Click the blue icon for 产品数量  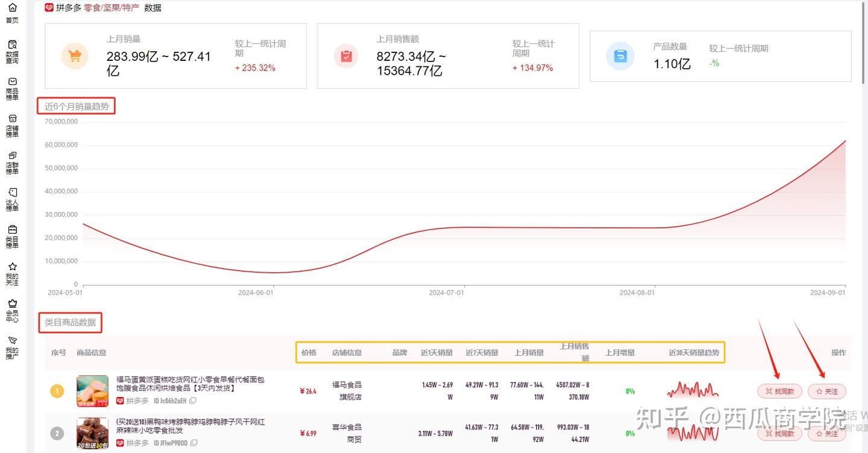620,56
